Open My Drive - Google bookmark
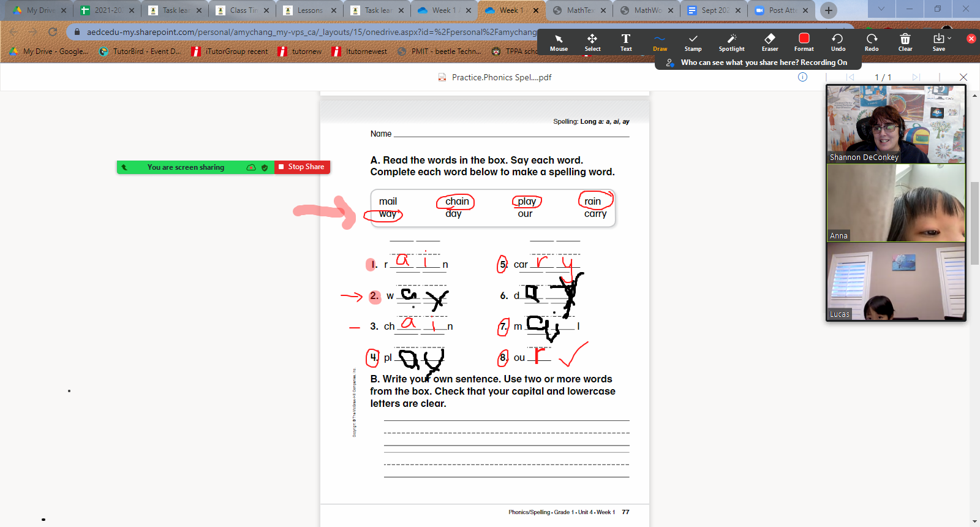Screen dimensions: 980x527 pos(49,51)
